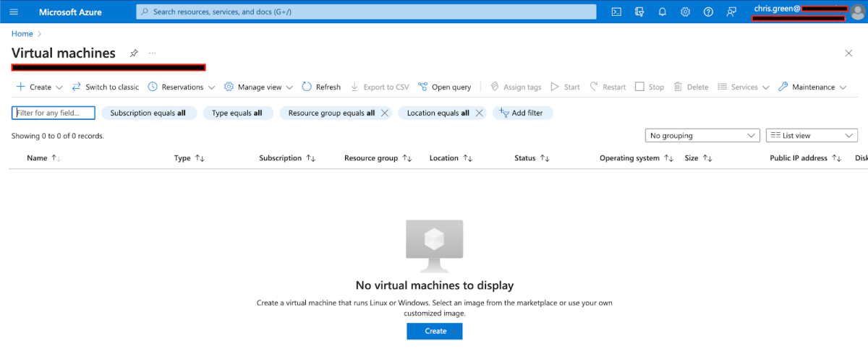
Task: Open the help question mark icon
Action: [709, 12]
